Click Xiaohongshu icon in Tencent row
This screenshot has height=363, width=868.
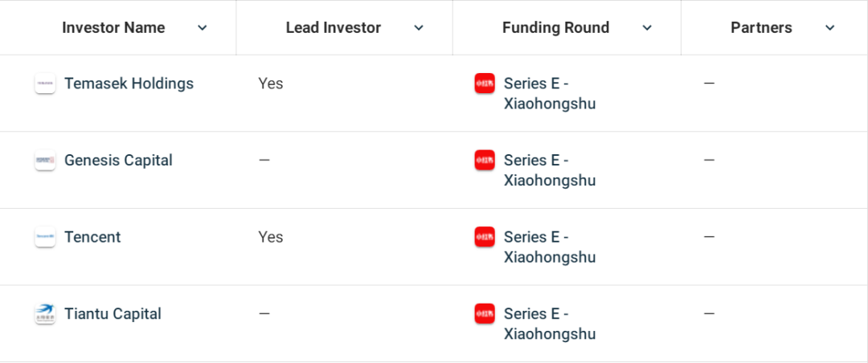[485, 237]
